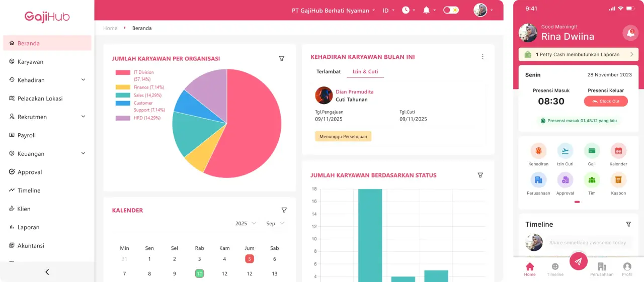Viewport: 644px width, 282px height.
Task: Open the ID language dropdown
Action: tap(388, 10)
